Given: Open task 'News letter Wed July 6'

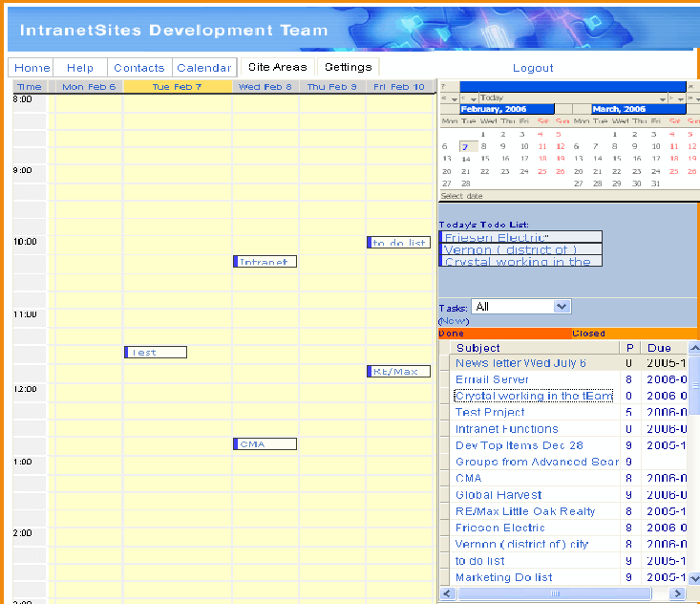Looking at the screenshot, I should tap(520, 363).
